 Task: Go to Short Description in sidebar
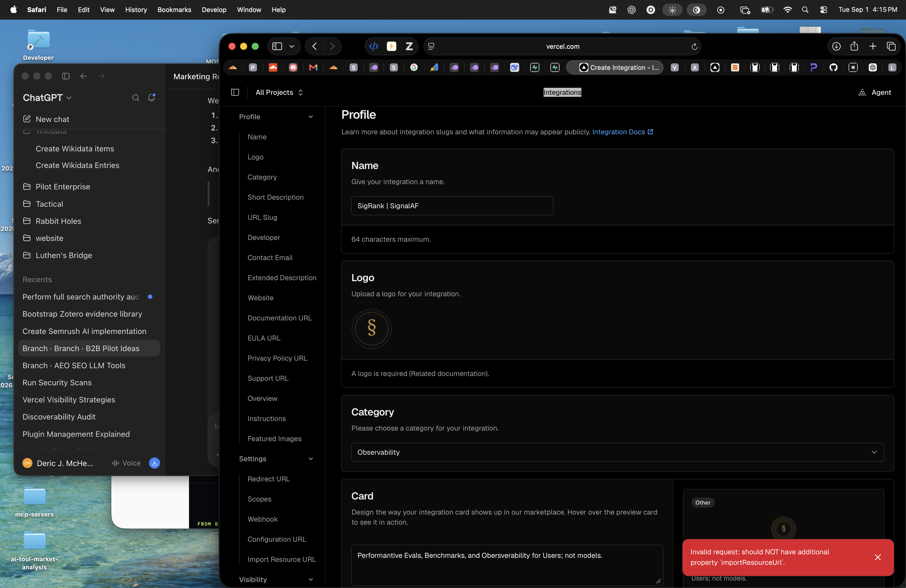(276, 197)
